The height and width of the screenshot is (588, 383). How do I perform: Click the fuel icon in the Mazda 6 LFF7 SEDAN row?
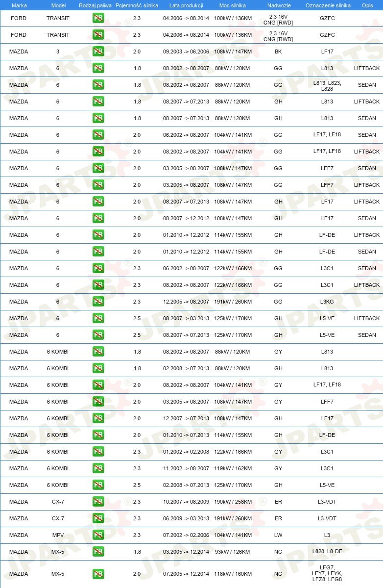tap(98, 168)
